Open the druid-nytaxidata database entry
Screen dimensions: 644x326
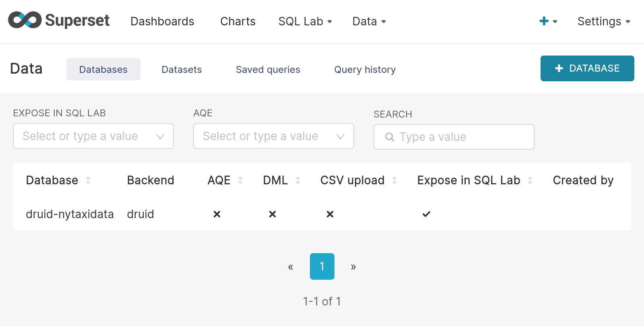(70, 214)
